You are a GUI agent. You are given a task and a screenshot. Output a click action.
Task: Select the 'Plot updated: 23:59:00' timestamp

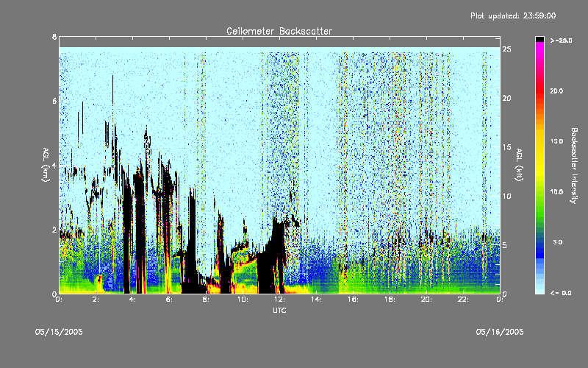point(513,15)
